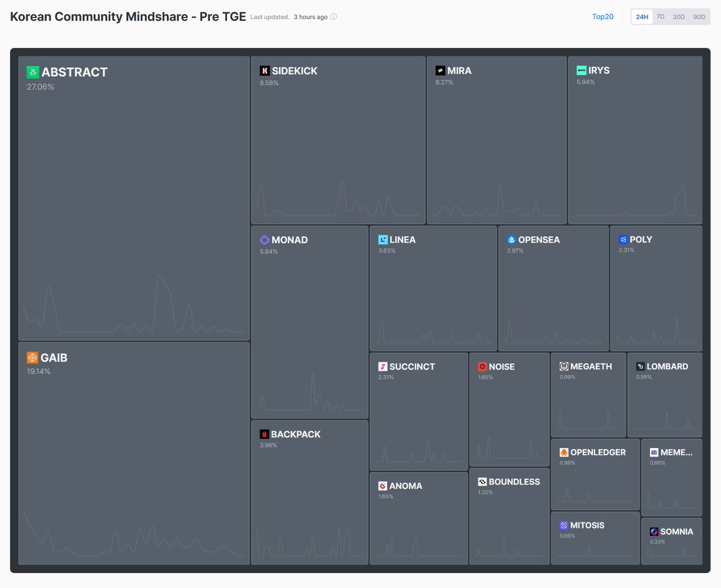This screenshot has height=588, width=721.
Task: Click the 3.96% value in BACKPACK tile
Action: click(268, 445)
